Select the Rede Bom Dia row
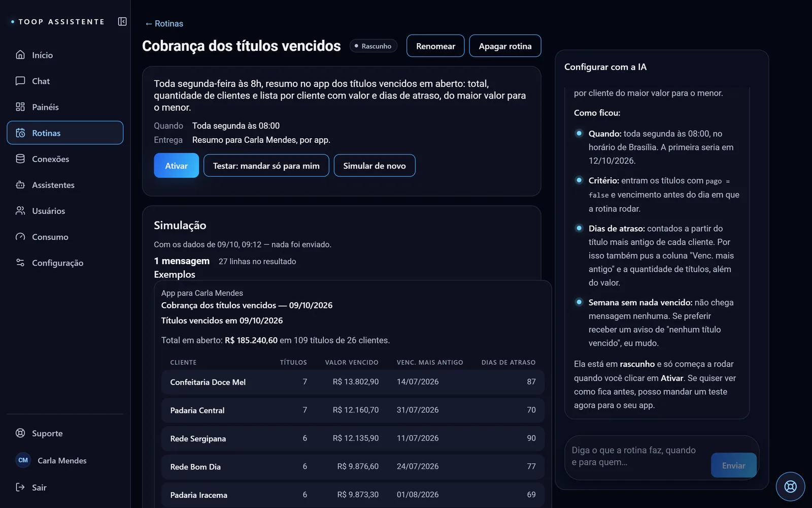812x508 pixels. point(353,466)
